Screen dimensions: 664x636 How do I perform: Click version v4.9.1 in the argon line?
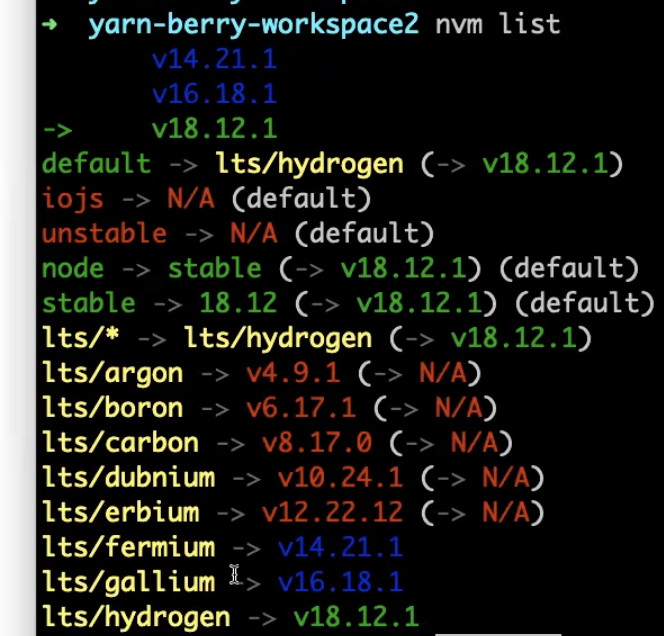pyautogui.click(x=293, y=373)
